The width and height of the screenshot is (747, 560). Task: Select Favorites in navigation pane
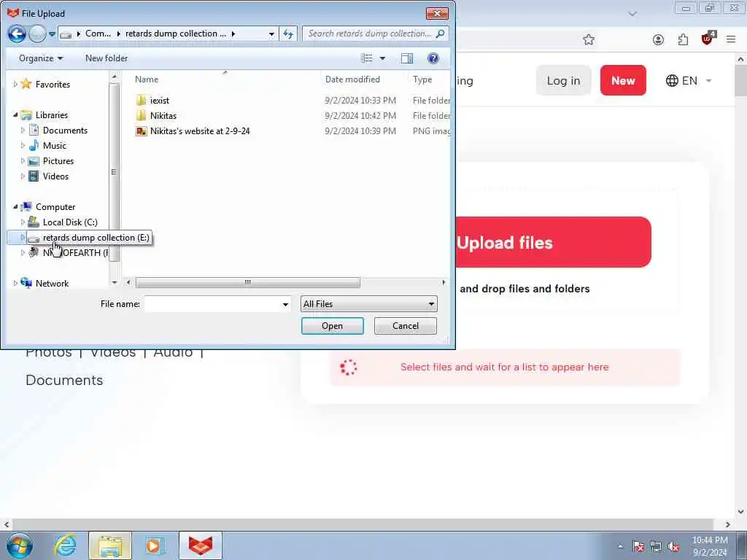click(x=53, y=85)
